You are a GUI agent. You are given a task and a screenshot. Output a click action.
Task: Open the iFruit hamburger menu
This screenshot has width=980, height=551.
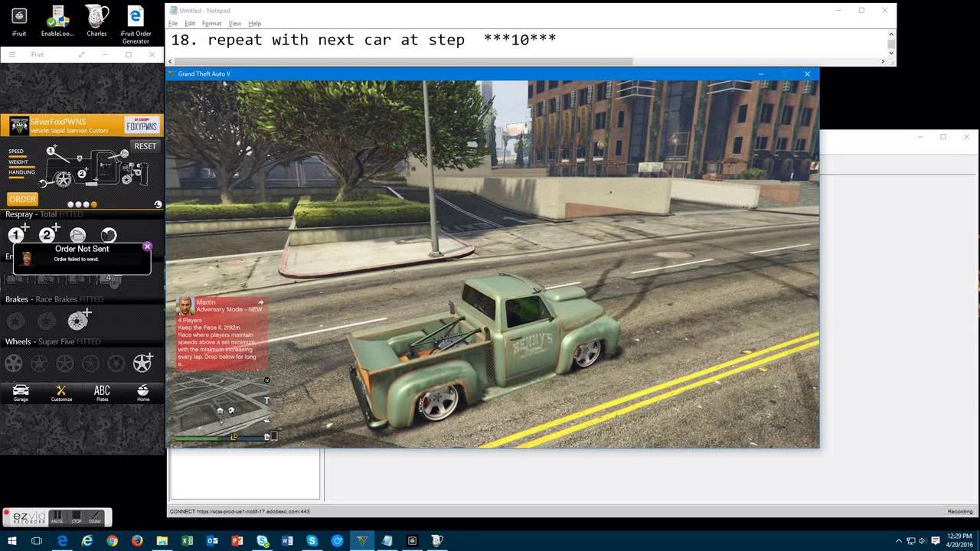click(x=12, y=55)
